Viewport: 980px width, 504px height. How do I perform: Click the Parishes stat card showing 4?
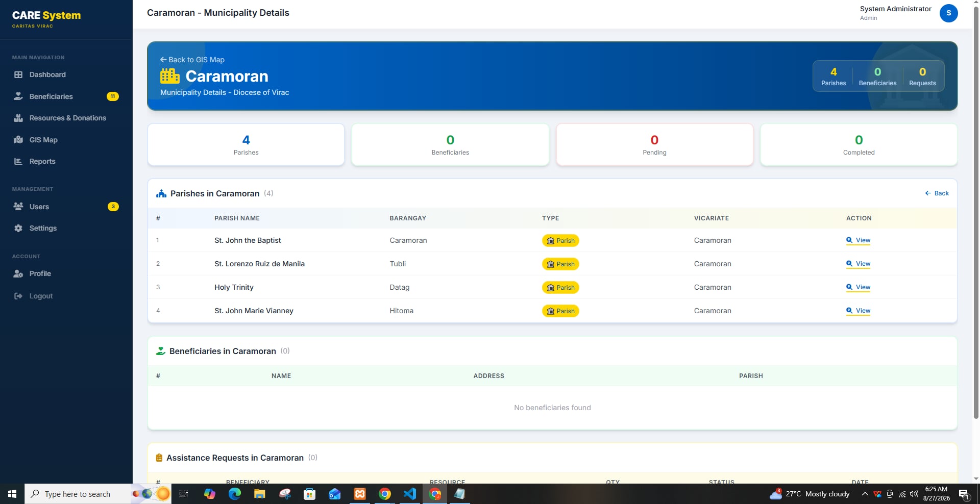point(246,145)
